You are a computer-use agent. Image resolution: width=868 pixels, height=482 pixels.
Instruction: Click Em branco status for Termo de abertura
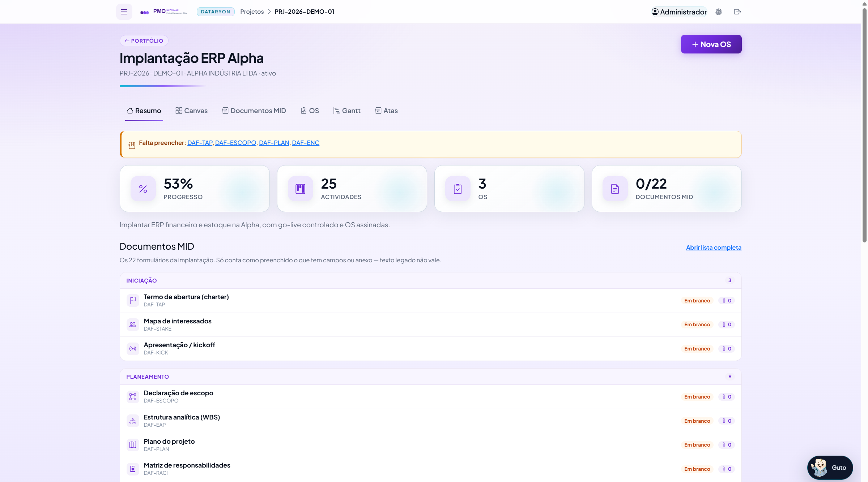pyautogui.click(x=697, y=301)
